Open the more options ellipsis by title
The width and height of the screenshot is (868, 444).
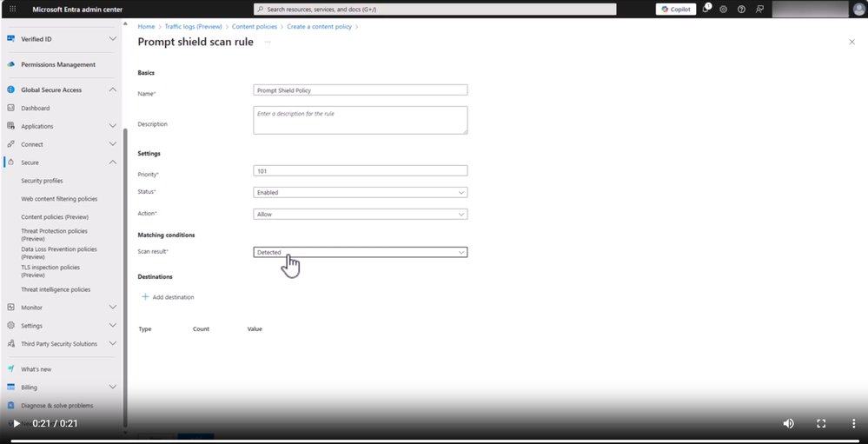[268, 42]
